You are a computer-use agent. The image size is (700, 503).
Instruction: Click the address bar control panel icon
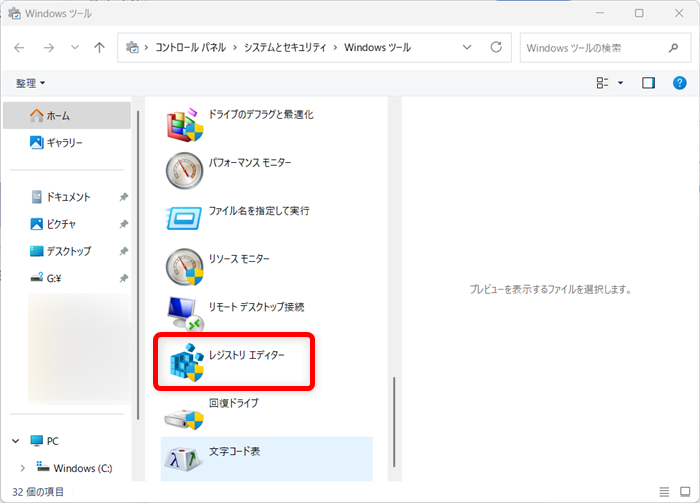point(132,47)
